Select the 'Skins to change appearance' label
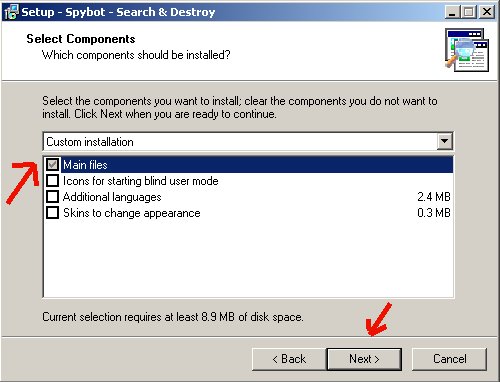This screenshot has height=382, width=500. click(x=132, y=213)
